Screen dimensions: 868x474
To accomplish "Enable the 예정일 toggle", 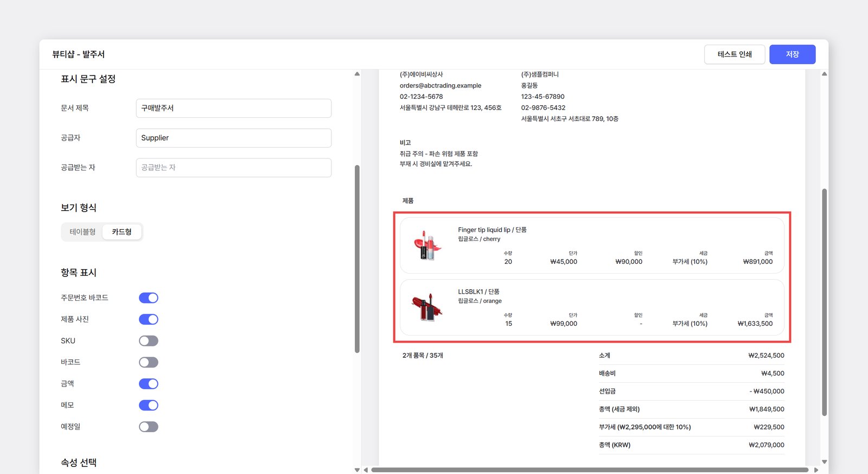I will [x=148, y=427].
